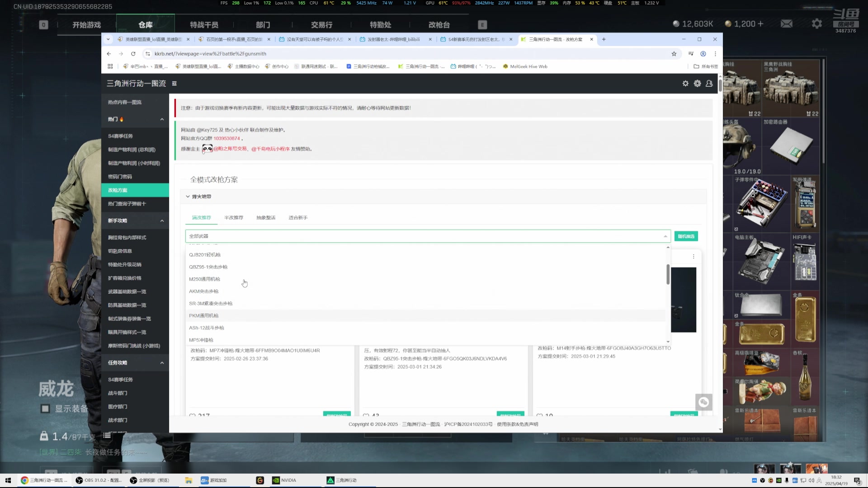Open the 使用条款&免责声明 footer link
The width and height of the screenshot is (868, 488).
pyautogui.click(x=517, y=424)
